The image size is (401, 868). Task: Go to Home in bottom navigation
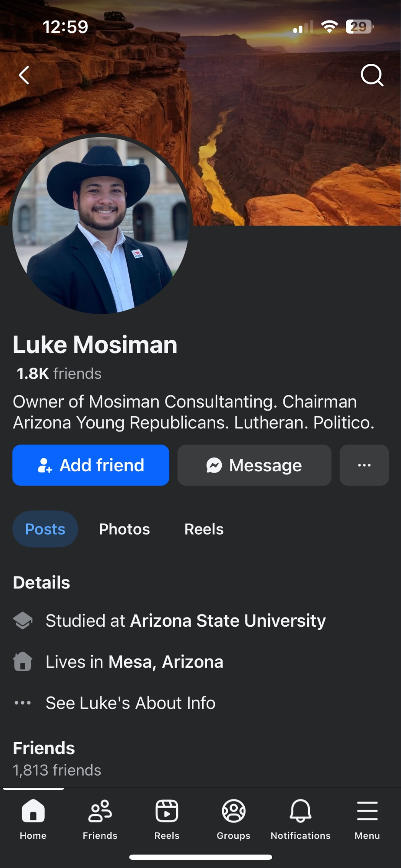point(33,818)
